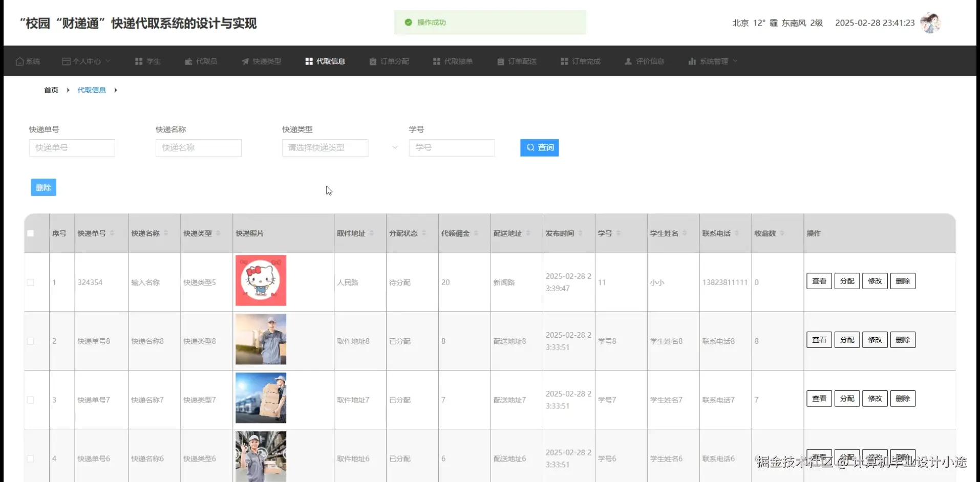Image resolution: width=980 pixels, height=482 pixels.
Task: Open 快递类型 menu item
Action: (x=261, y=61)
